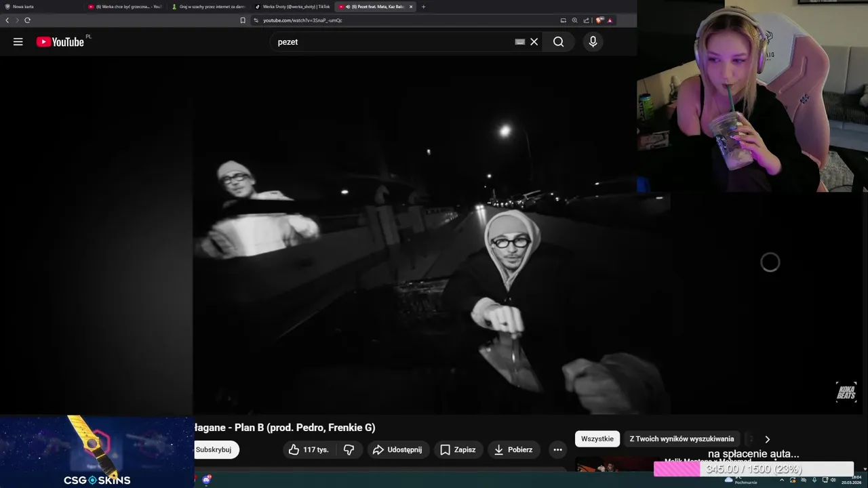Click the magnifier search button
868x488 pixels.
click(x=558, y=42)
